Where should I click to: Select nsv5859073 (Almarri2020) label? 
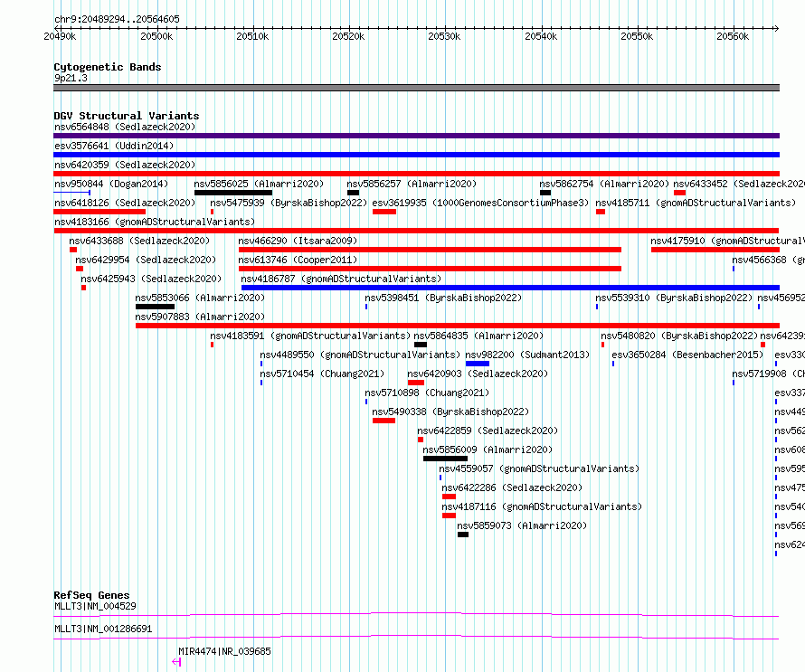tap(522, 525)
